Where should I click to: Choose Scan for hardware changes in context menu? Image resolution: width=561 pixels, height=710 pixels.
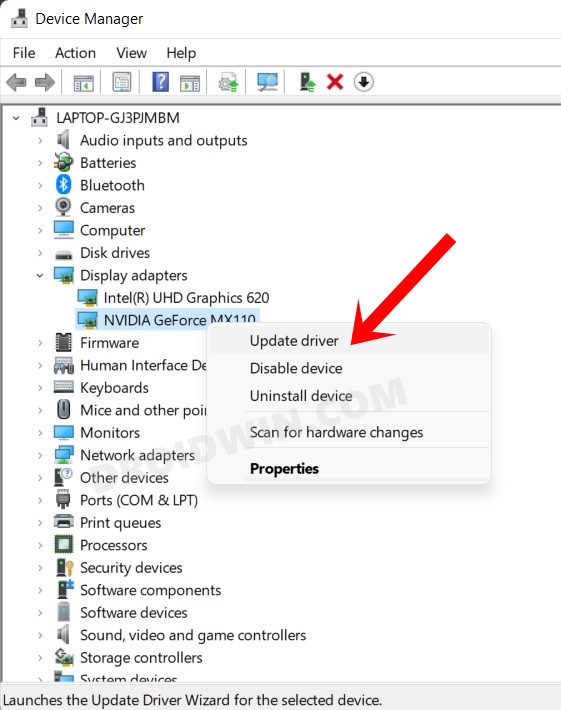coord(349,432)
